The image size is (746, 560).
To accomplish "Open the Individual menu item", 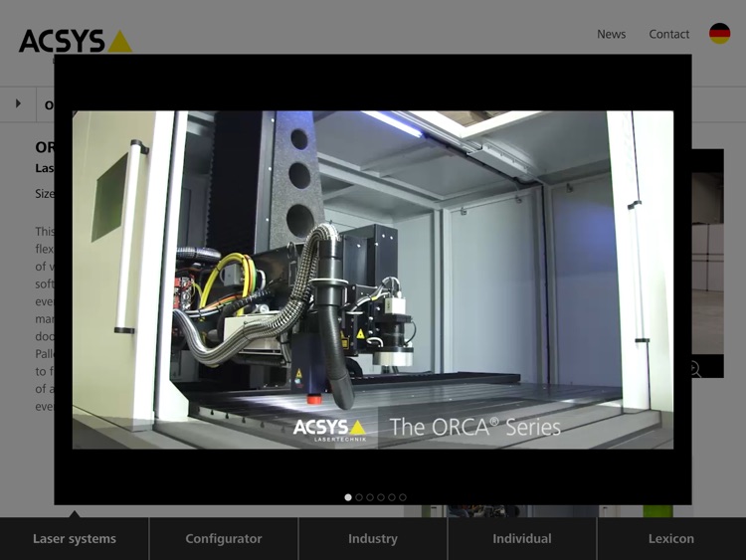I will [x=522, y=538].
